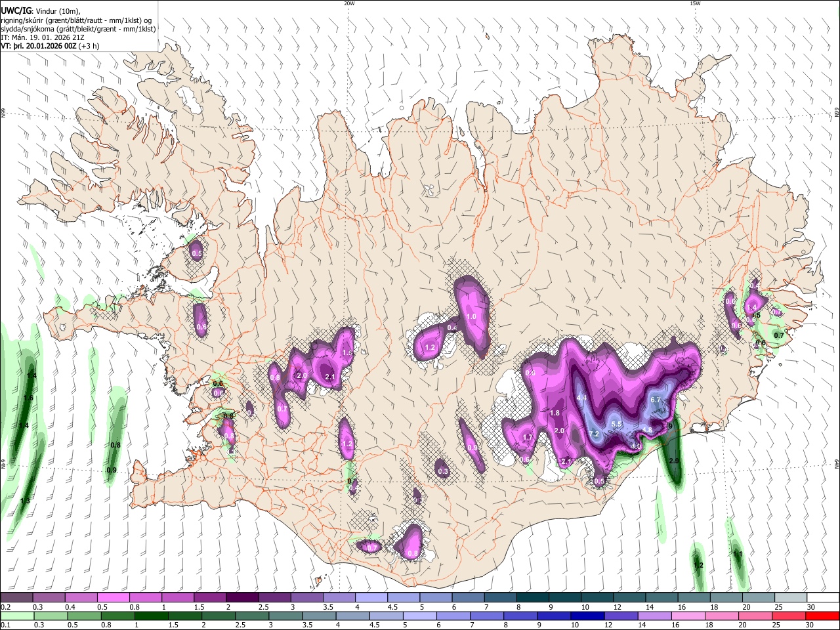840x630 pixels.
Task: Click the '0.2' label under the snow legend
Action: click(6, 607)
